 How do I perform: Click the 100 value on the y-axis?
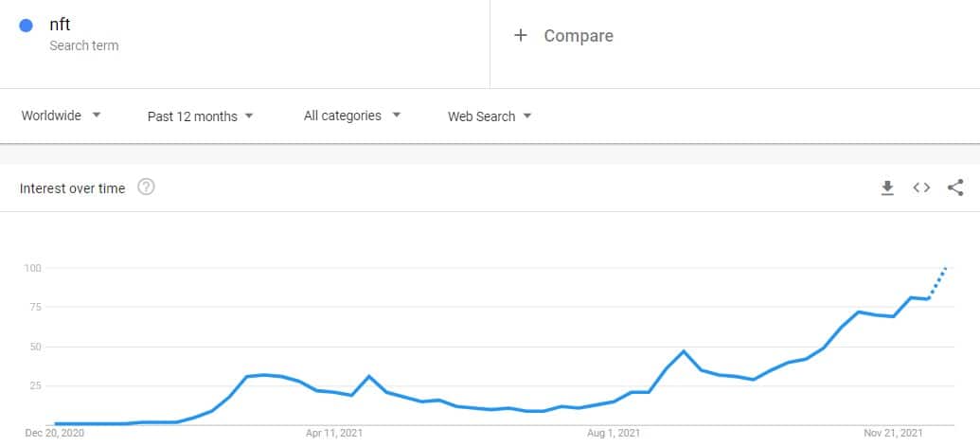pyautogui.click(x=33, y=268)
